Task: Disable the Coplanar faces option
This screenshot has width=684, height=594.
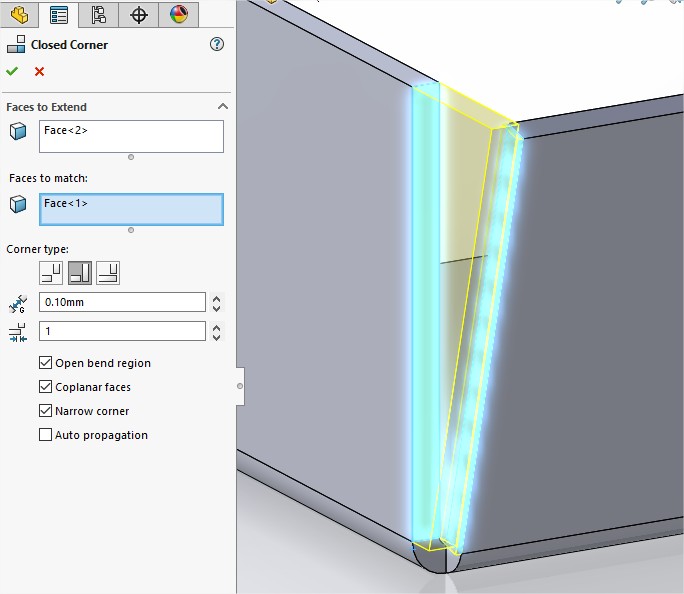Action: point(45,387)
